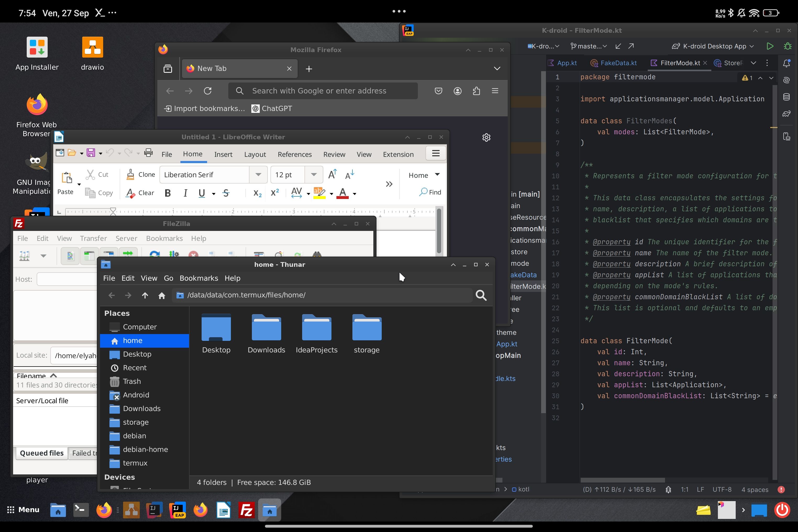Open the master branch dropdown in IntelliJ
The image size is (798, 532).
click(588, 46)
